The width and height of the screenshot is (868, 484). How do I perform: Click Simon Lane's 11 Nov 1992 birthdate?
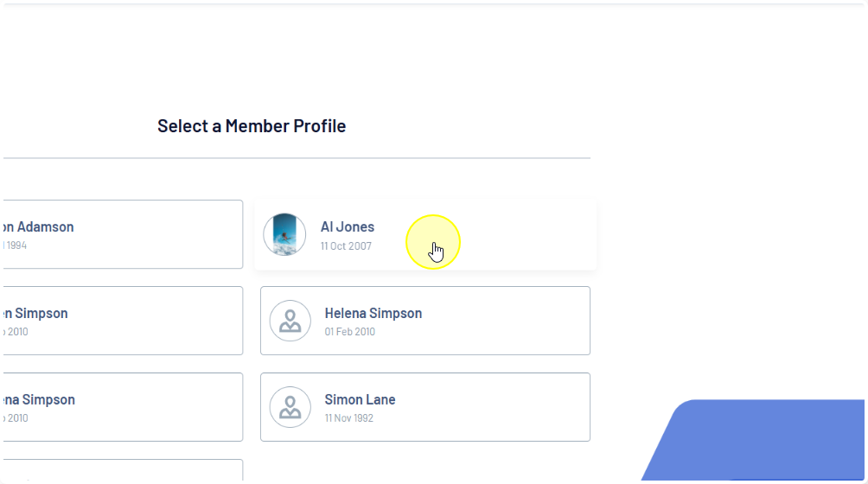pos(348,418)
